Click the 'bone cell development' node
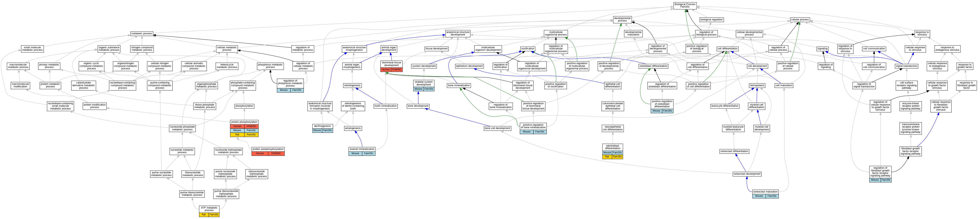The height and width of the screenshot is (219, 980). [497, 128]
